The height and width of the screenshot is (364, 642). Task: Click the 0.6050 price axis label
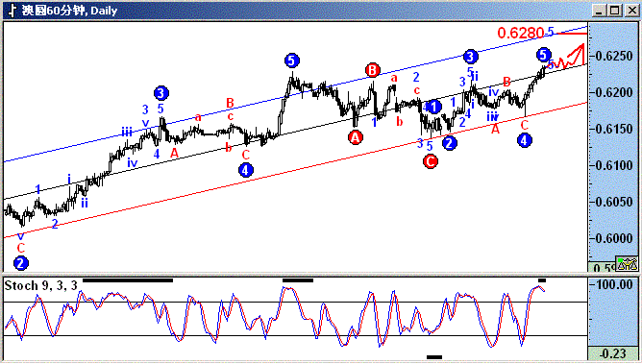pyautogui.click(x=614, y=202)
